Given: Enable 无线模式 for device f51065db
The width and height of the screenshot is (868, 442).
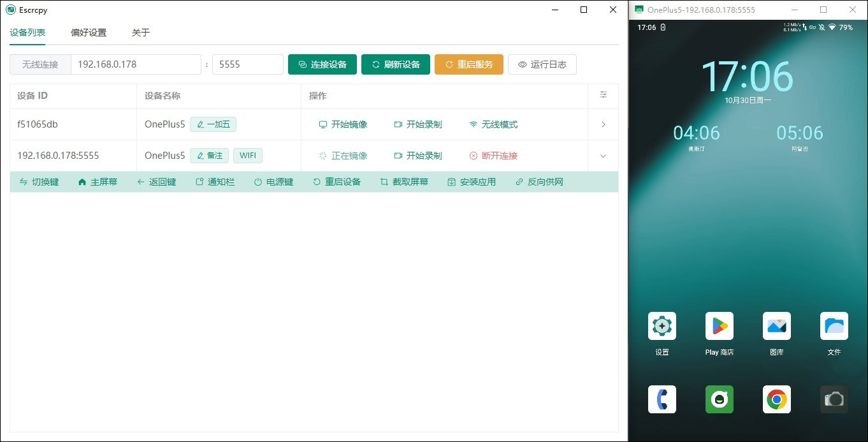Looking at the screenshot, I should 493,124.
